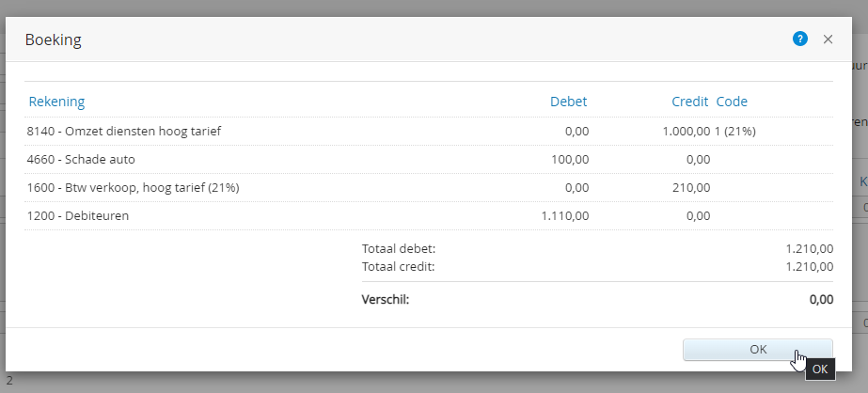Viewport: 868px width, 393px height.
Task: Click the Boeking dialog title
Action: pyautogui.click(x=53, y=39)
